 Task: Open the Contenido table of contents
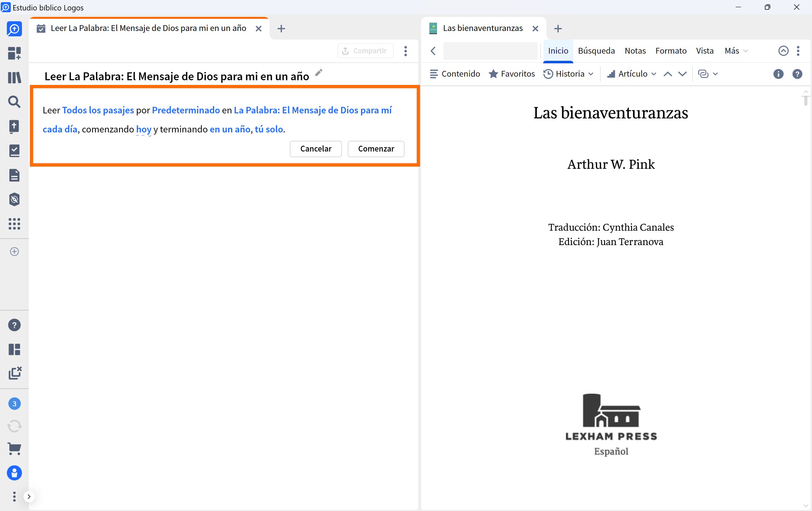(455, 74)
